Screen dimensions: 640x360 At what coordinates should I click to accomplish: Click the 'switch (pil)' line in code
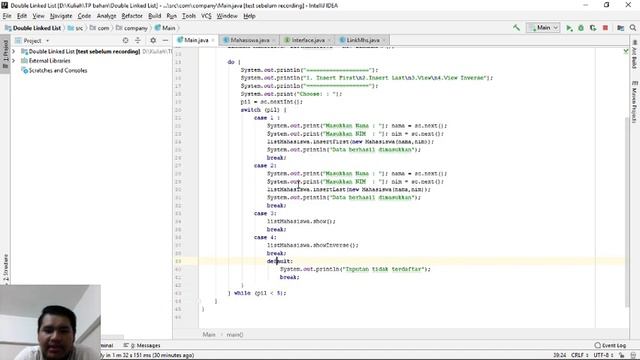click(263, 110)
